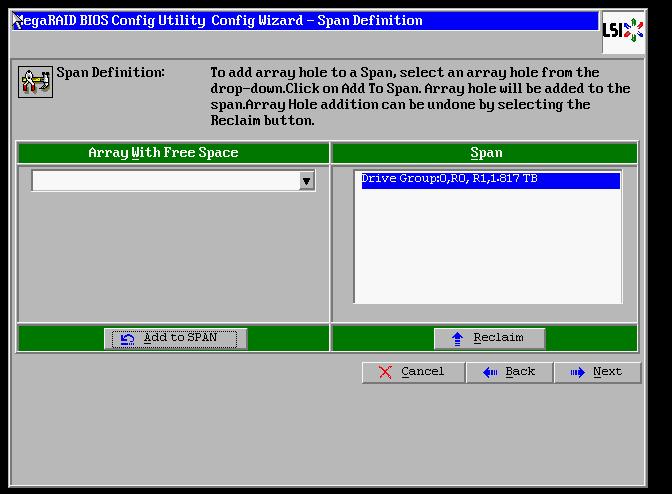Click the empty Array With Free Space combo field

coord(166,181)
